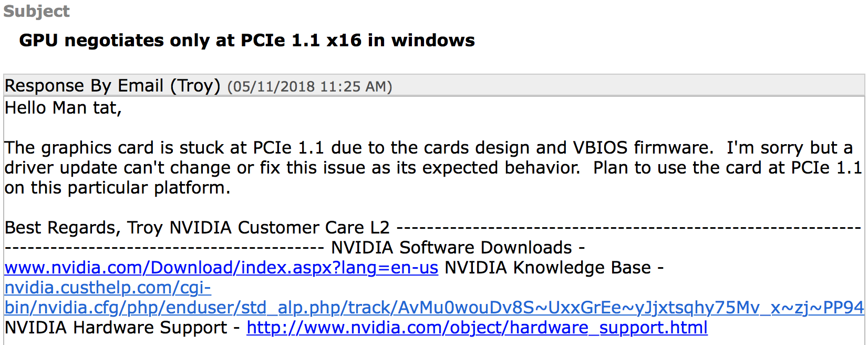Click the dashed separator line after the signature

point(629,228)
